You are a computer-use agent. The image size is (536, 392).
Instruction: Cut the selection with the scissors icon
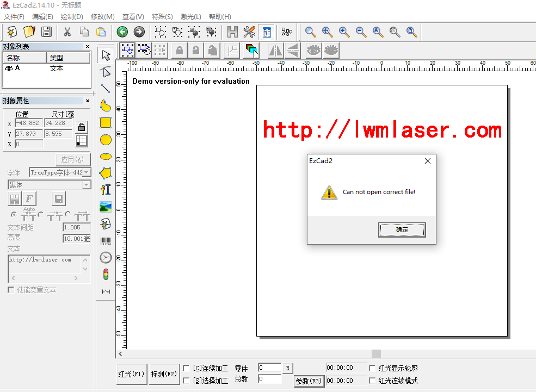point(67,32)
